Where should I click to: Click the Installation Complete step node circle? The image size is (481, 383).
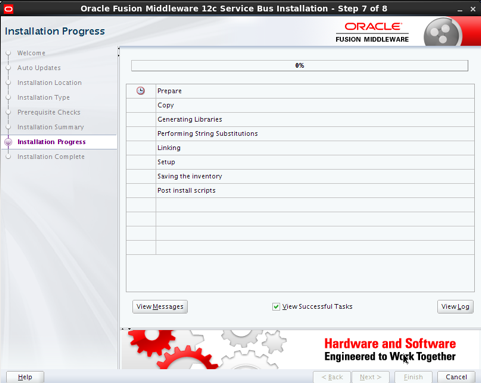(x=9, y=157)
